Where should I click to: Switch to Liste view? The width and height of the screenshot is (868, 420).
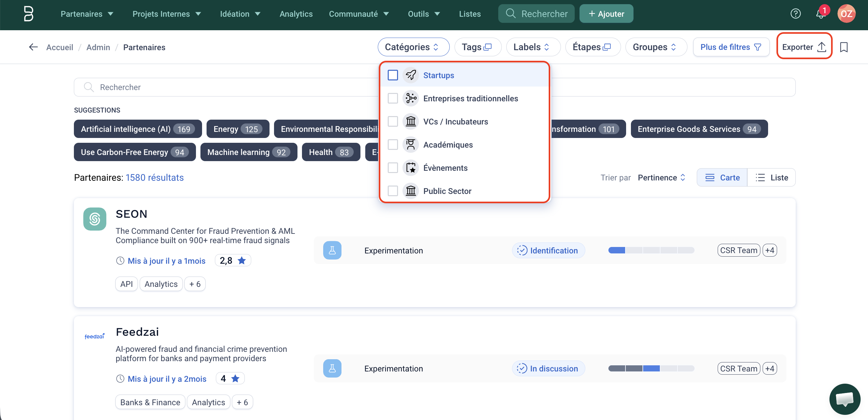tap(771, 178)
